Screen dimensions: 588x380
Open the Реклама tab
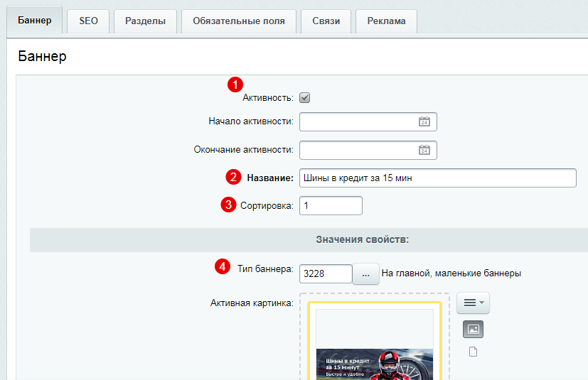pos(386,21)
